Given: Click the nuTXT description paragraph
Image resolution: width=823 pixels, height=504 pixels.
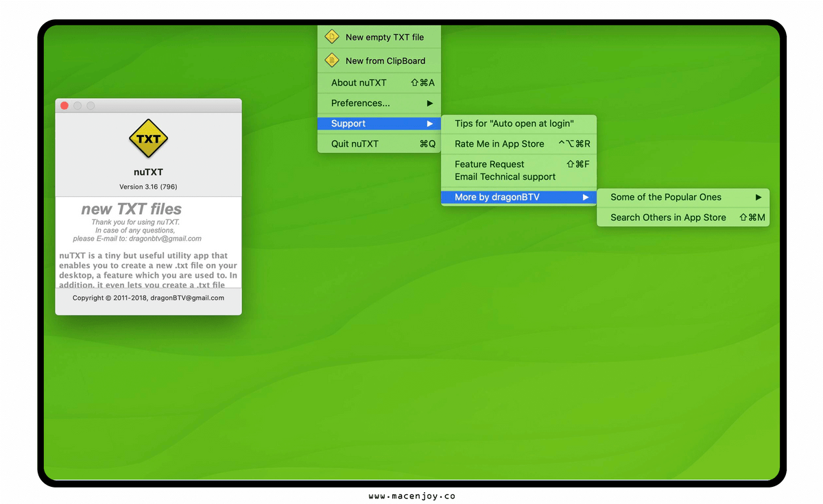Looking at the screenshot, I should 148,270.
